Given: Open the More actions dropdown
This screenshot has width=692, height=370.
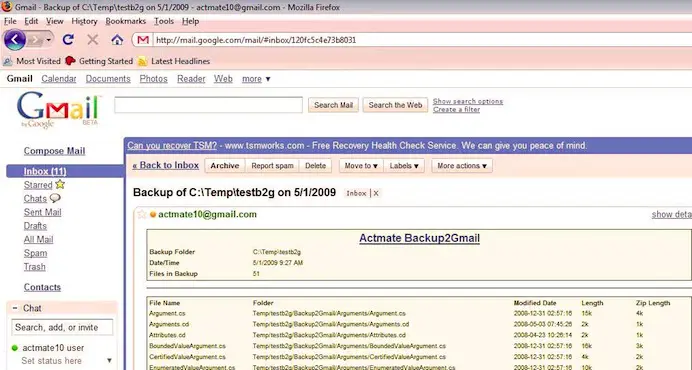Looking at the screenshot, I should 462,166.
